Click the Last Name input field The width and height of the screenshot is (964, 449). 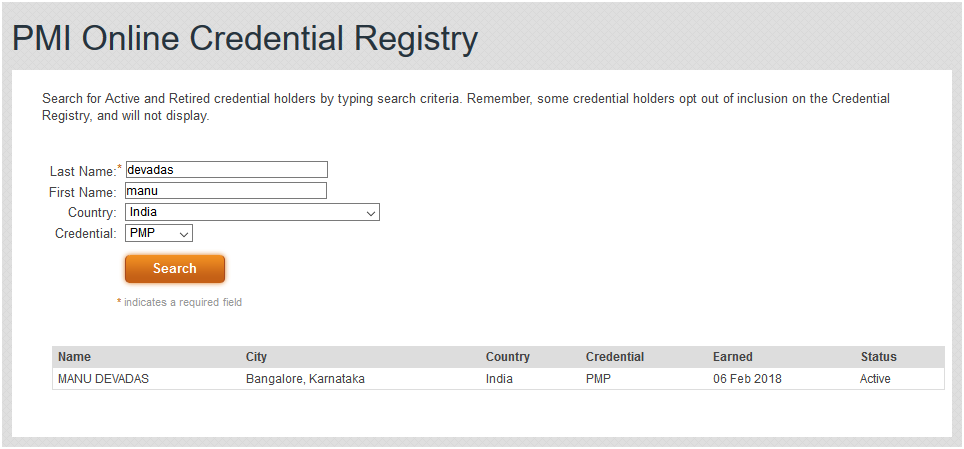[x=226, y=170]
